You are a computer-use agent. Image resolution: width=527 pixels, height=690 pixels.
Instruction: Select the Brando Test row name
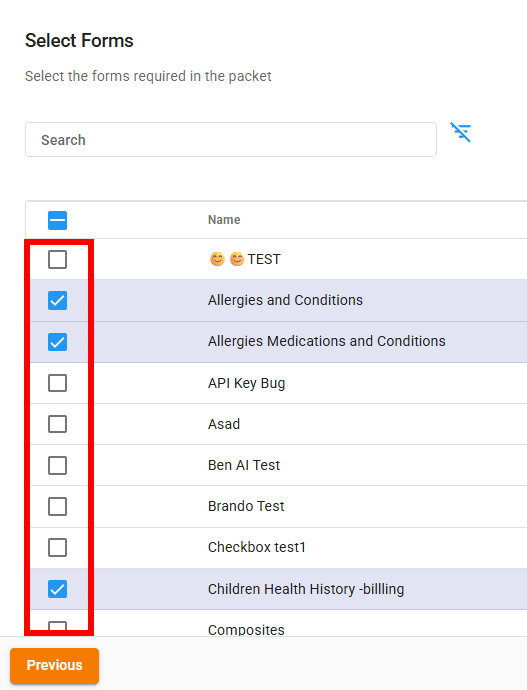[246, 506]
